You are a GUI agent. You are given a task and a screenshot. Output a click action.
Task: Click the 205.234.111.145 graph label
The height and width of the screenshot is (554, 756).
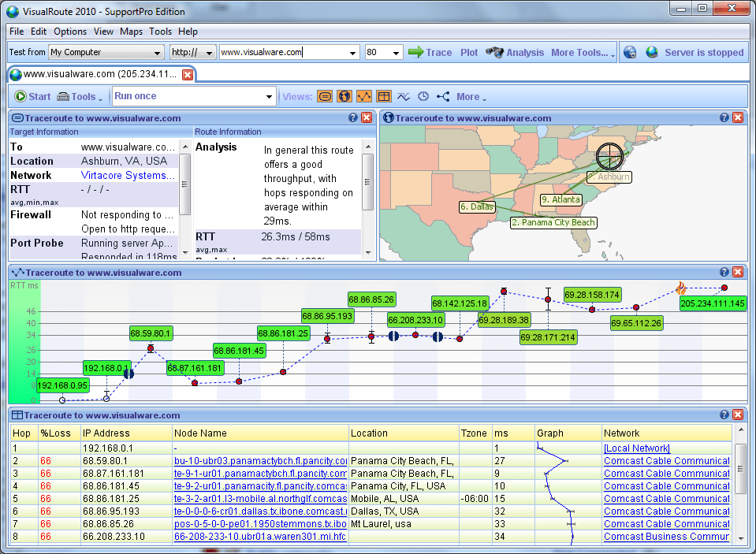(x=713, y=303)
